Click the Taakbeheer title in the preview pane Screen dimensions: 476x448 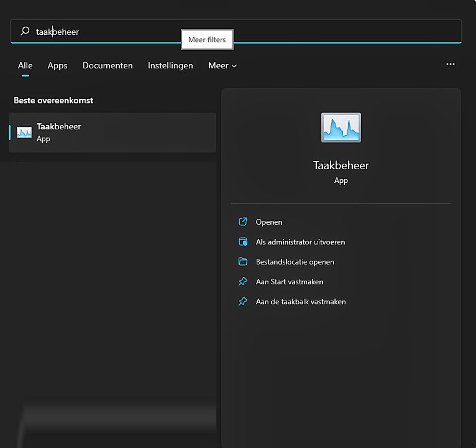(x=341, y=166)
